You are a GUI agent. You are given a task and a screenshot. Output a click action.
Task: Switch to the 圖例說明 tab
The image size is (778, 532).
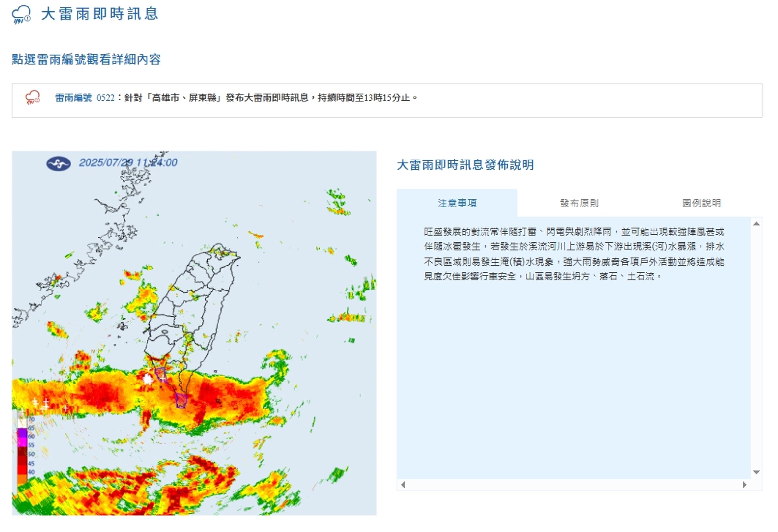[x=701, y=203]
